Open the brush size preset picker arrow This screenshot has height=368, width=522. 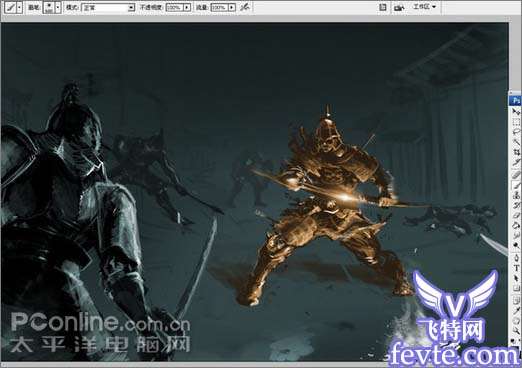click(58, 7)
